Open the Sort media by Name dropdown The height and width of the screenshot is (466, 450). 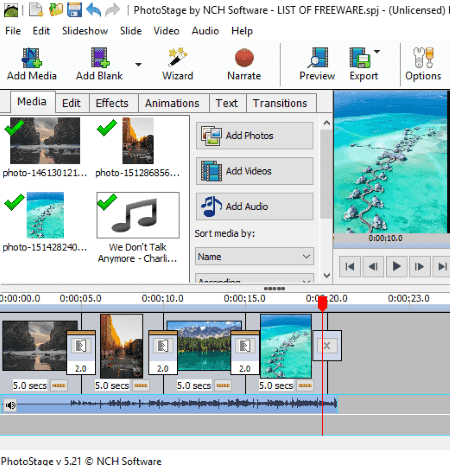click(x=254, y=256)
